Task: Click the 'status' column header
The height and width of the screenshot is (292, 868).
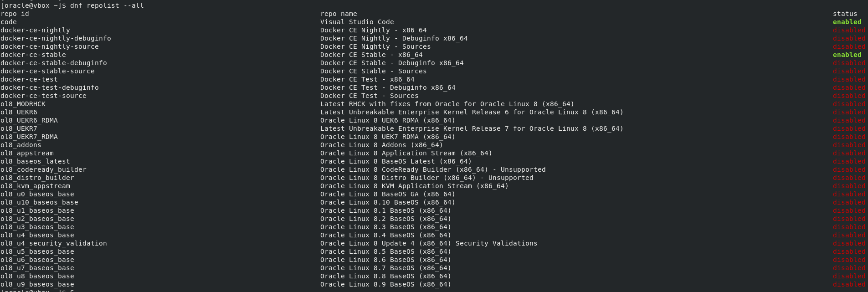Action: click(845, 14)
